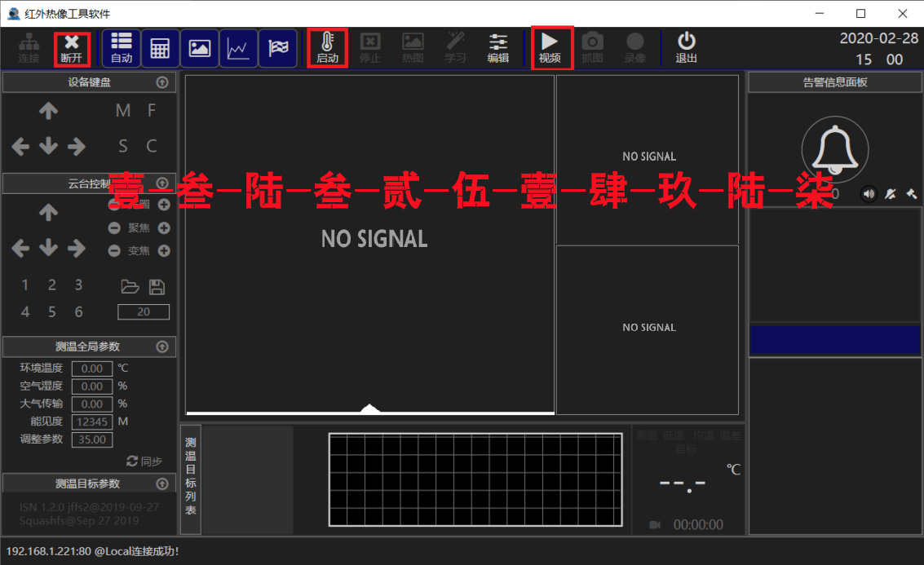Increase 聚焦 focus with plus control
Image resolution: width=924 pixels, height=565 pixels.
(164, 228)
